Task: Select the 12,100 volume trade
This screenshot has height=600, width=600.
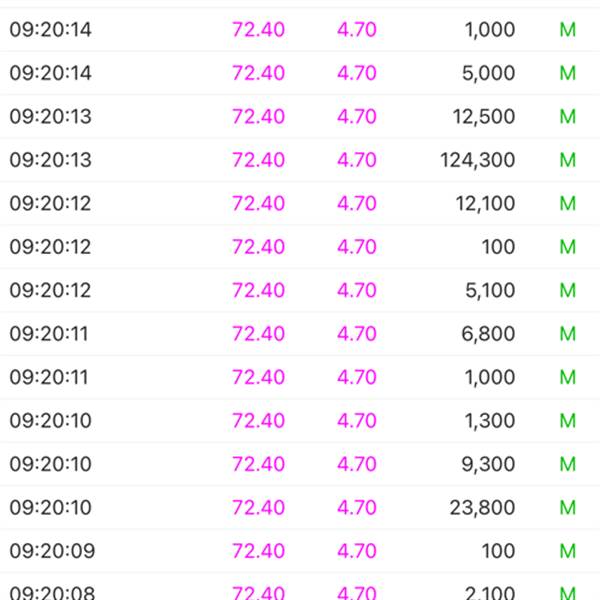Action: (483, 204)
